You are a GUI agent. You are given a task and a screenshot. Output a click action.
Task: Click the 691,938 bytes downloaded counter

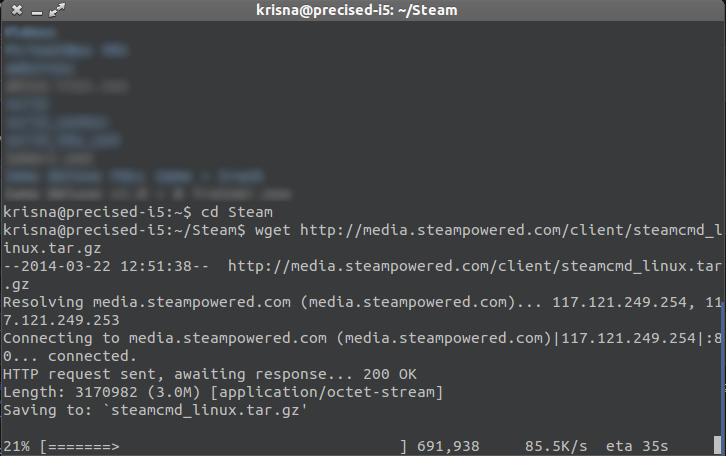coord(461,445)
